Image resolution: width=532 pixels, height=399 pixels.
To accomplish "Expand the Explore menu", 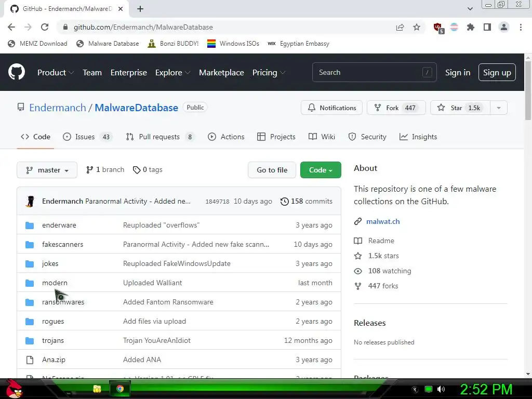I will point(172,73).
